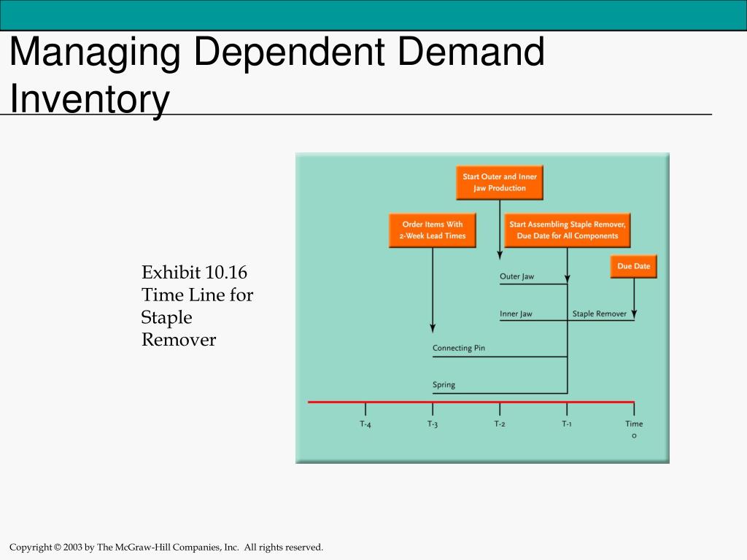Select the 'Connecting Pin' label
The image size is (747, 560).
tap(459, 348)
